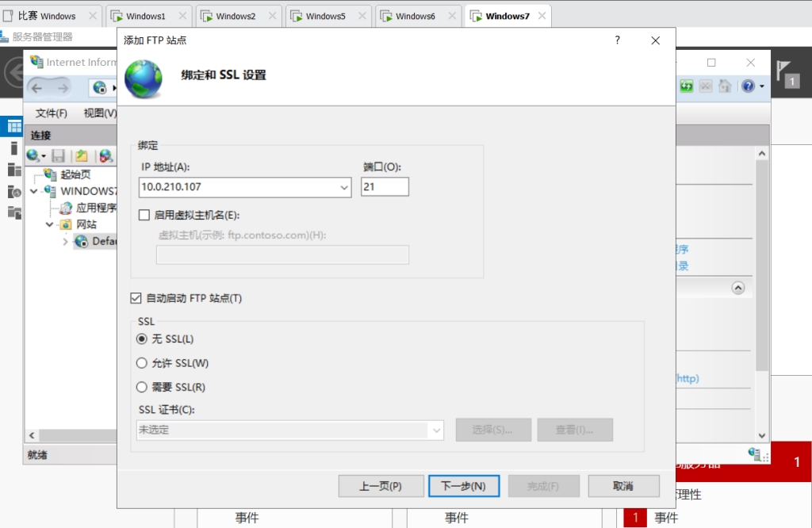
Task: Click the delete connection icon in Connections toolbar
Action: (105, 156)
